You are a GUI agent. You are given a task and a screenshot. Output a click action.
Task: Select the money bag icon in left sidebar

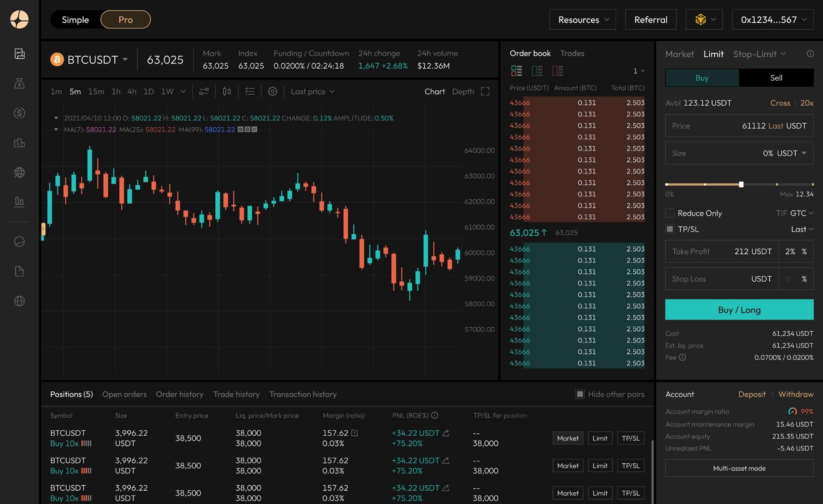click(19, 84)
